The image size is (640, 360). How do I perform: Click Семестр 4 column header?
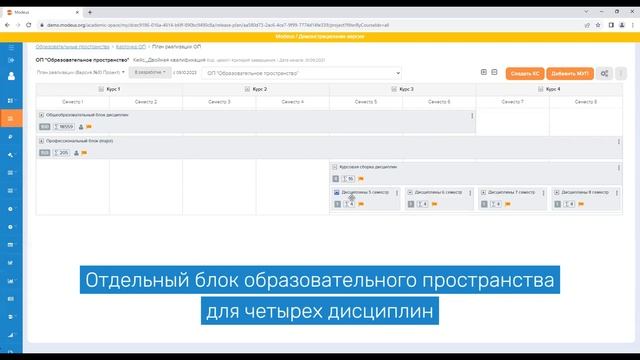pos(293,102)
